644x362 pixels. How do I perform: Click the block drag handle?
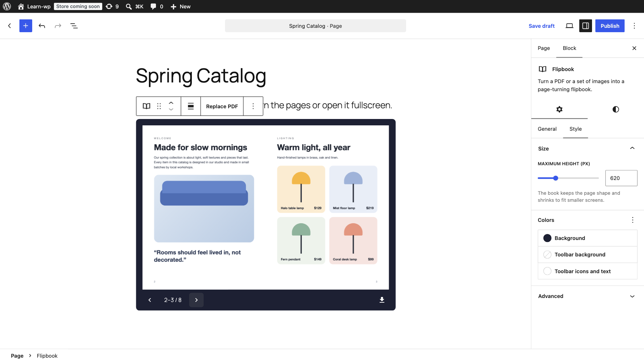pos(159,106)
